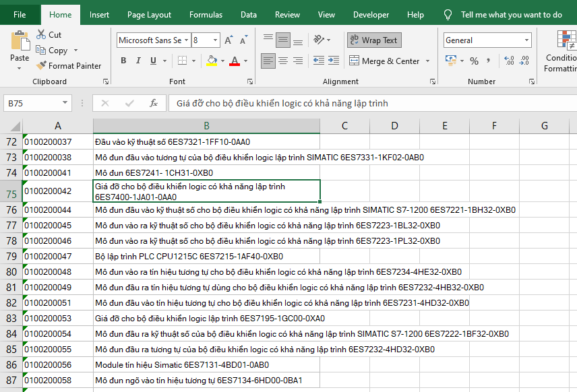The image size is (577, 392).
Task: Toggle Bold formatting
Action: [123, 61]
